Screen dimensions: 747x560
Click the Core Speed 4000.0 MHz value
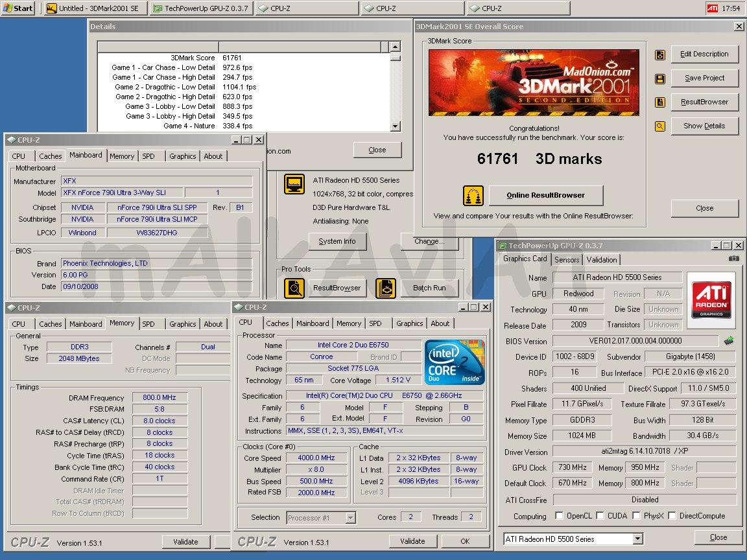click(316, 458)
